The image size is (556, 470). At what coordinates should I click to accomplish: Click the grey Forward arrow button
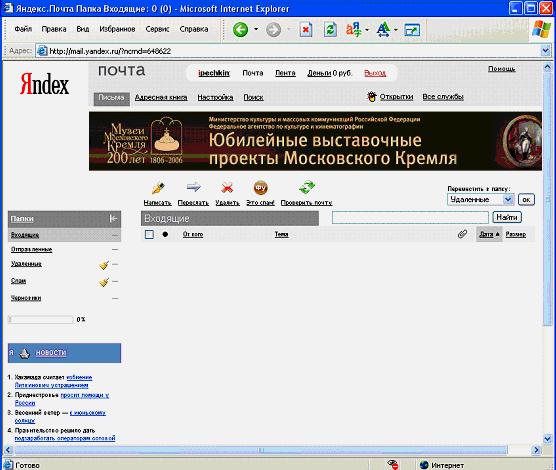[273, 29]
